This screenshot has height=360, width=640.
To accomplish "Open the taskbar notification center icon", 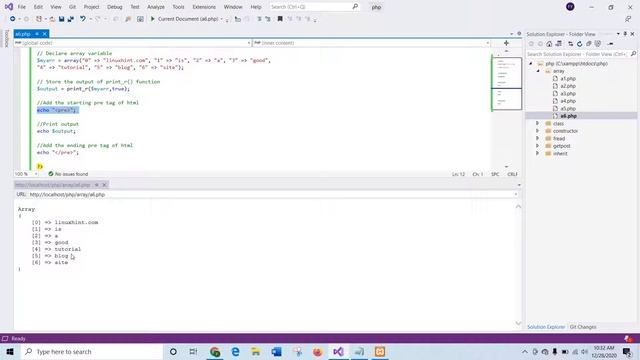I will pos(627,351).
